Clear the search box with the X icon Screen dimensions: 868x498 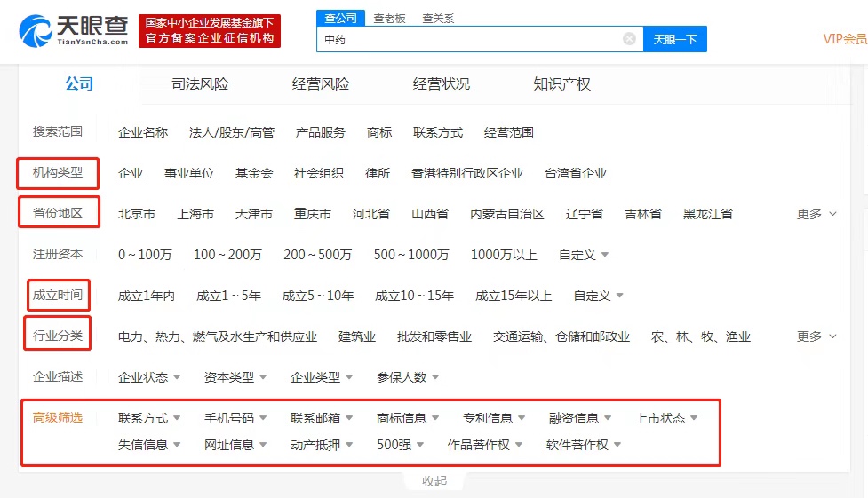point(629,39)
